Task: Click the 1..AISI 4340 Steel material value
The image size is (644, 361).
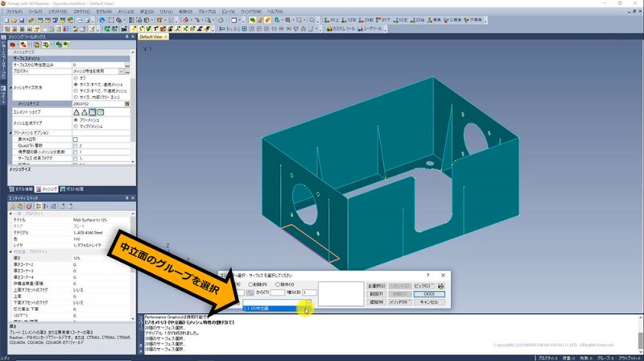Action: tap(88, 233)
